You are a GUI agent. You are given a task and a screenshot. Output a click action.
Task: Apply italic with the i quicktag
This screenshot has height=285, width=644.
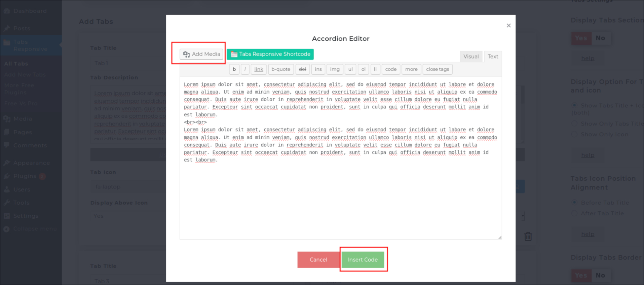pos(245,69)
